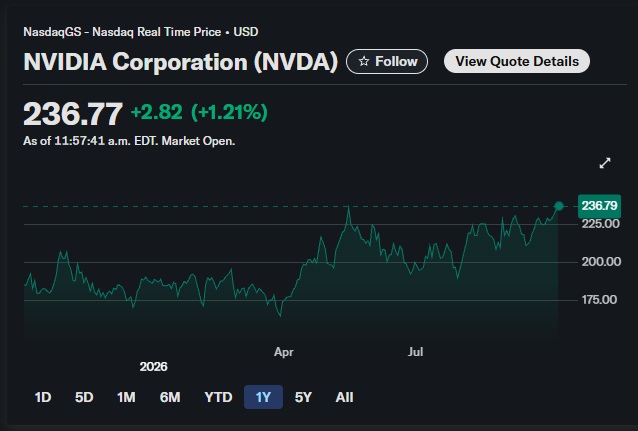Switch chart to 6M range

tap(170, 397)
